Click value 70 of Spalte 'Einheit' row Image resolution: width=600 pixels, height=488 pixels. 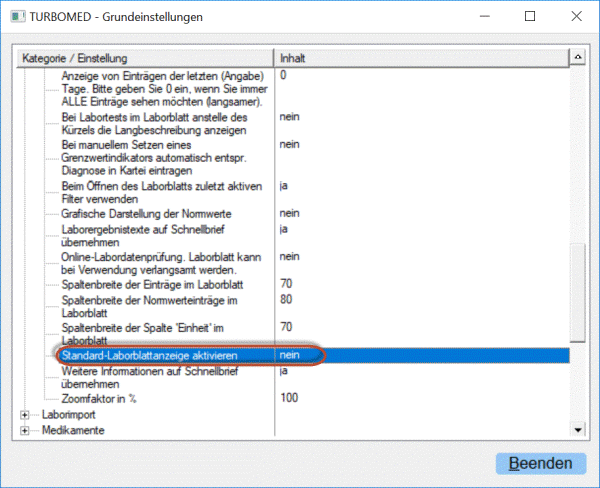(x=286, y=327)
